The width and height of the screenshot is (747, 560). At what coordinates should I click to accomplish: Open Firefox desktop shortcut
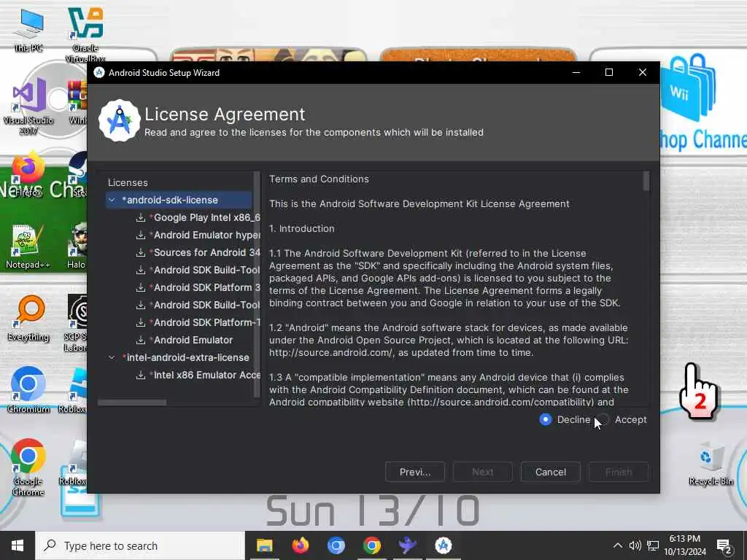[28, 174]
